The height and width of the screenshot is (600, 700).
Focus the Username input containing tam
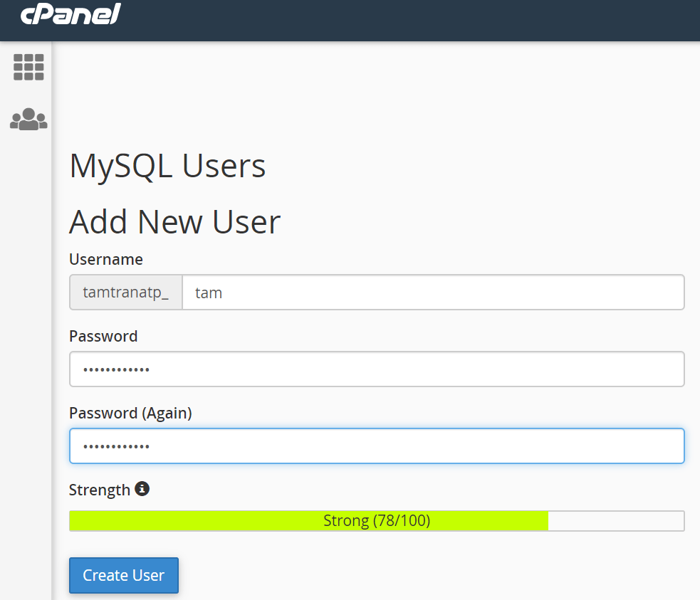433,293
